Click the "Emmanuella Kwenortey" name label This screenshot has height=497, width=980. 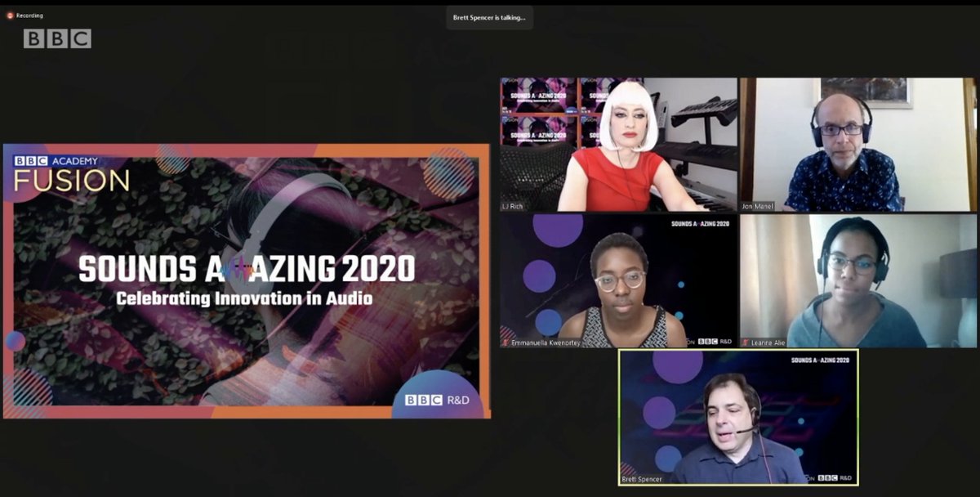click(546, 343)
